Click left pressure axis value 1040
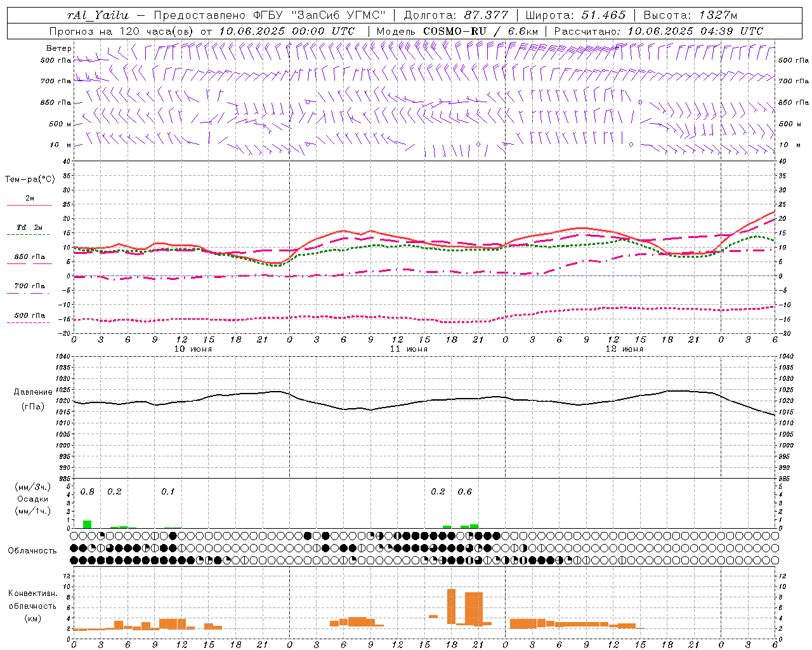 click(x=63, y=356)
